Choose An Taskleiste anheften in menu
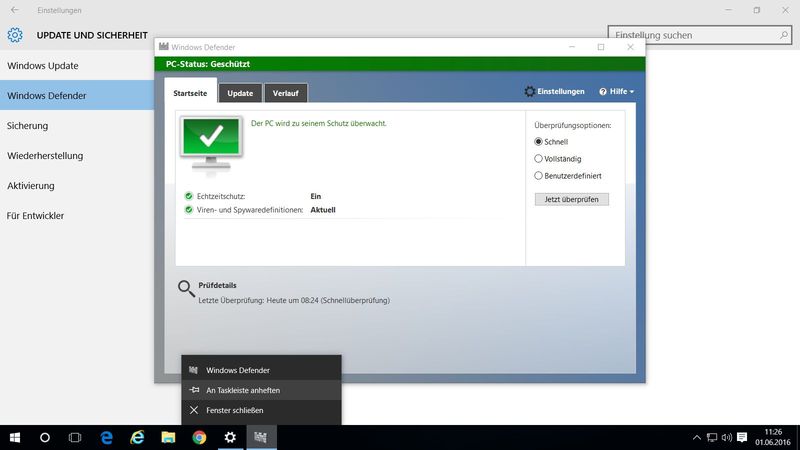 [243, 390]
